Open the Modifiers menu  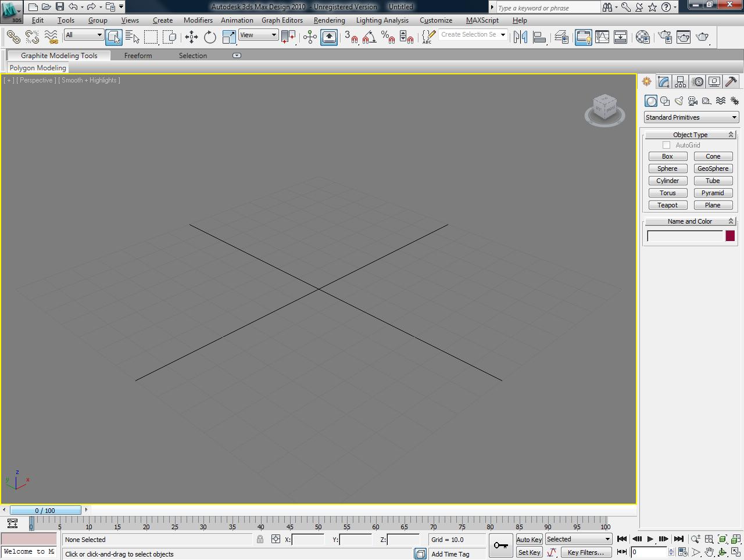click(x=198, y=20)
